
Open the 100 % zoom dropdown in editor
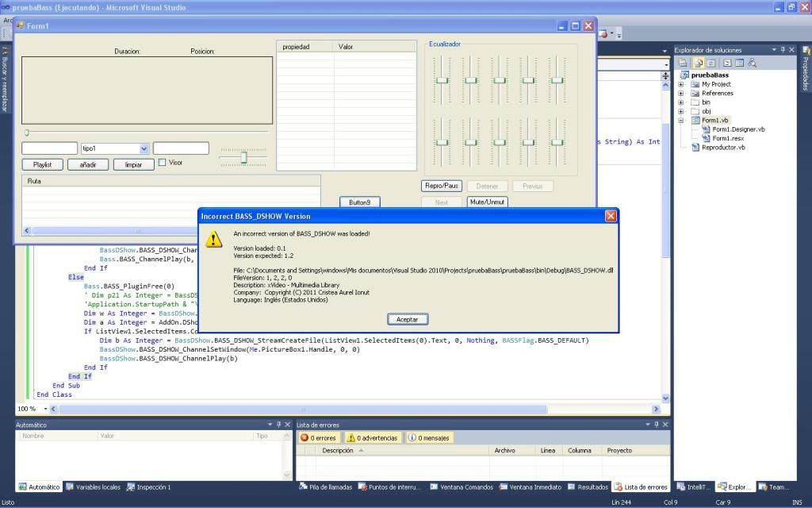45,409
